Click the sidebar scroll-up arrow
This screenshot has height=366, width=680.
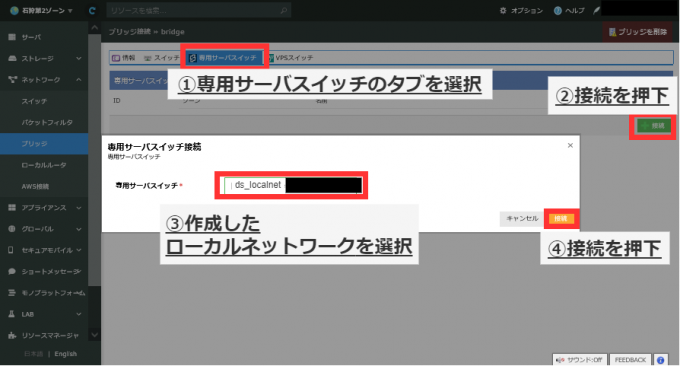[95, 28]
